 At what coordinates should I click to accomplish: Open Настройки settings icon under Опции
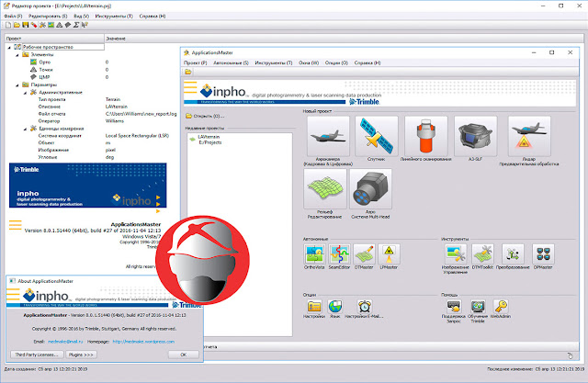click(x=314, y=307)
